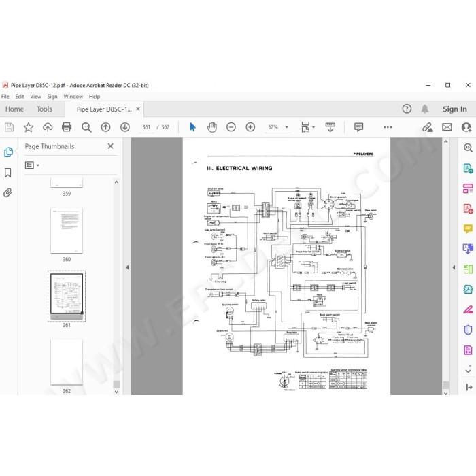Select the Pipe Layer D85C document tab

(x=104, y=109)
